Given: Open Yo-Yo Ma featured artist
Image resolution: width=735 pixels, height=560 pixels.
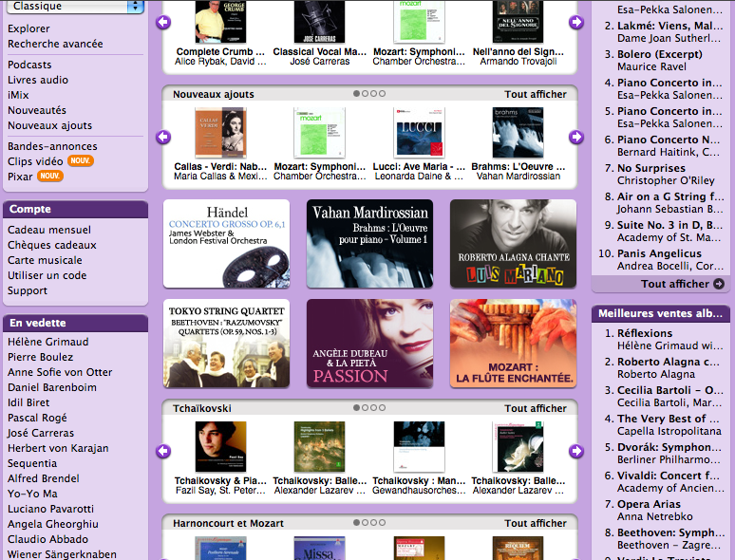Looking at the screenshot, I should (x=32, y=494).
